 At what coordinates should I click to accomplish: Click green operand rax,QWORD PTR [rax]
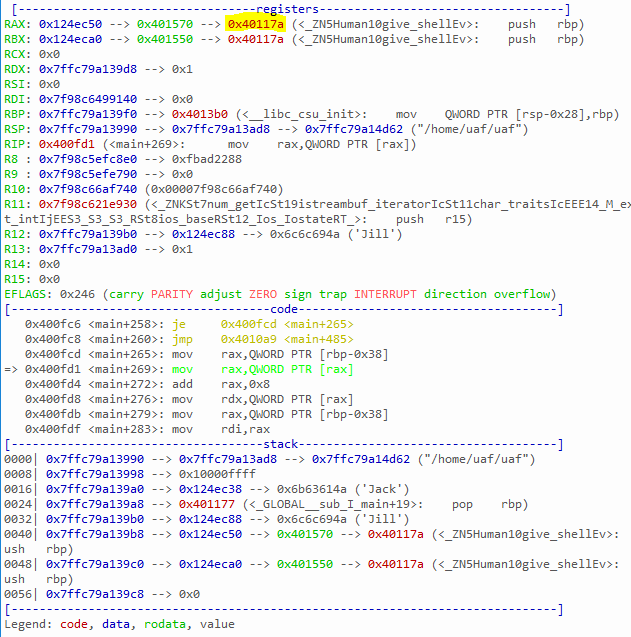[287, 370]
